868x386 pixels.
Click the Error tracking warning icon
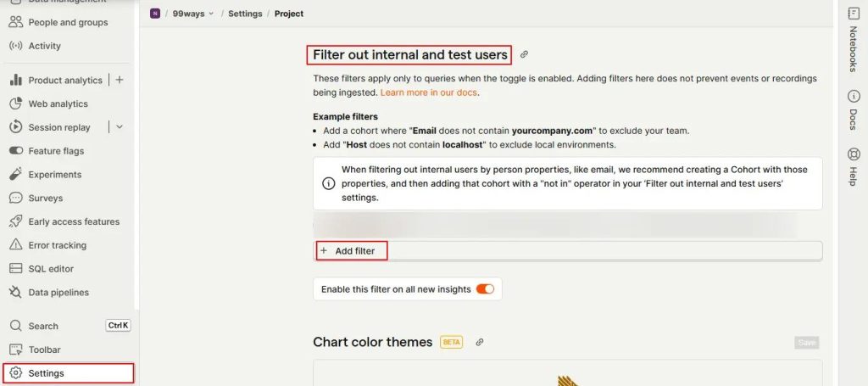pos(16,245)
